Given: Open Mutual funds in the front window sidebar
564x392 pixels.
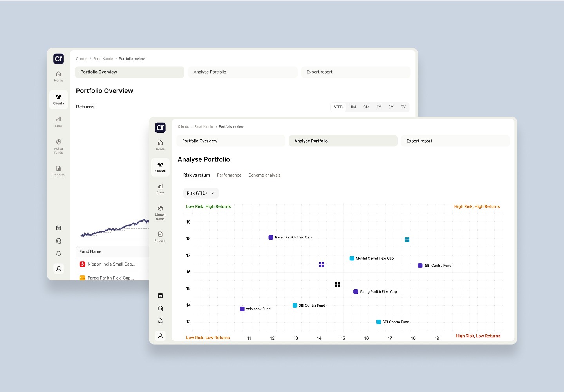Looking at the screenshot, I should point(160,213).
